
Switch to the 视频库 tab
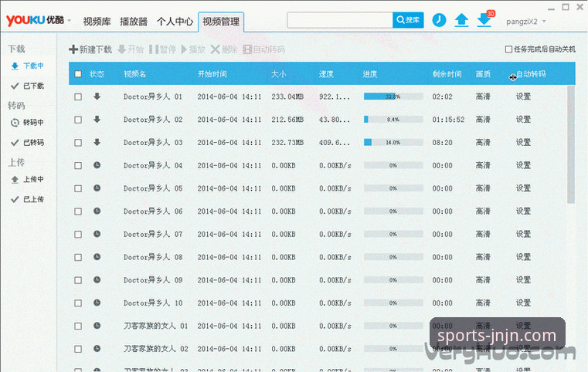click(x=97, y=22)
